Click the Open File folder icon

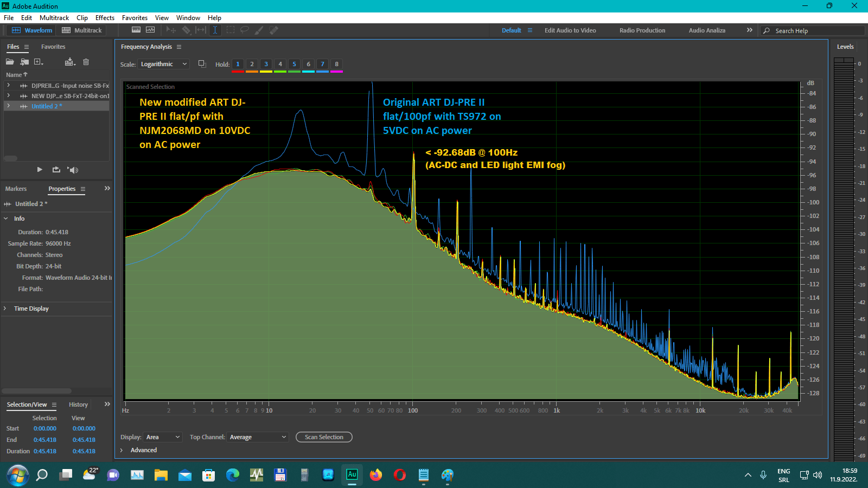pos(10,62)
